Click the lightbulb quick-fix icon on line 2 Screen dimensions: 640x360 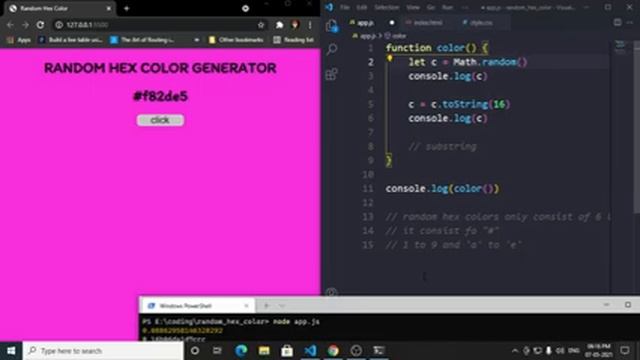[x=390, y=59]
